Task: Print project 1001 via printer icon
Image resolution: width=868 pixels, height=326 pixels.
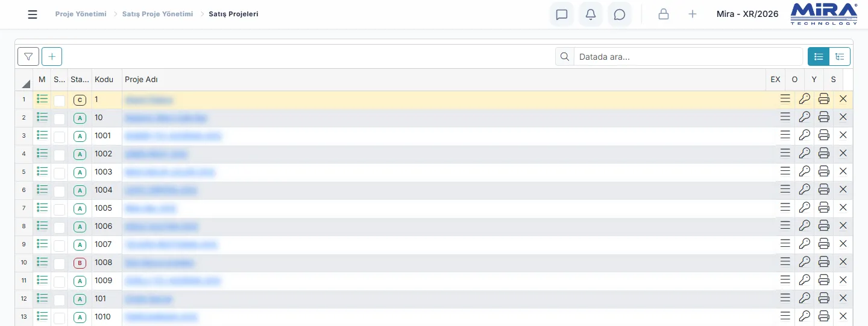Action: (x=824, y=135)
